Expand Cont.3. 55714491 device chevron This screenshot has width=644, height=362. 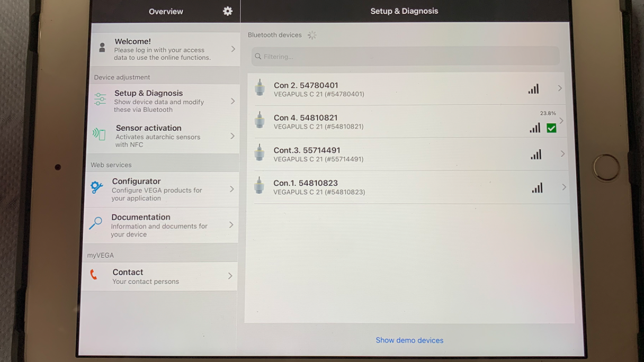coord(562,154)
